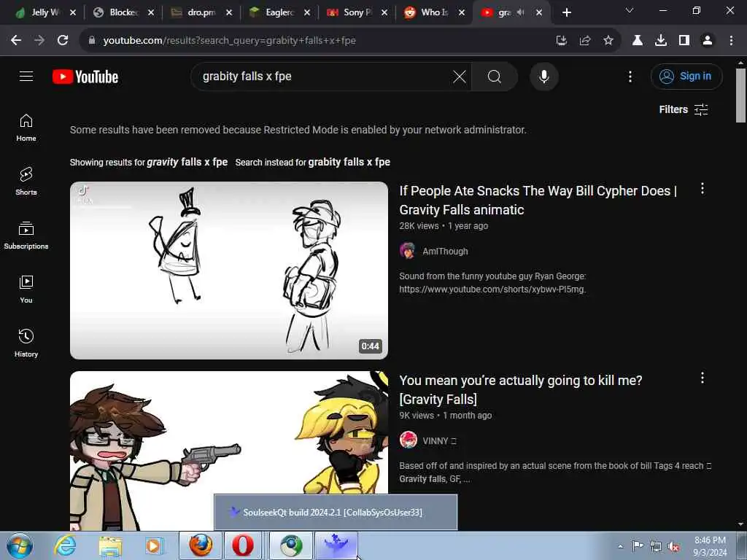Open Windows Explorer folder from taskbar
The width and height of the screenshot is (747, 560).
tap(111, 545)
